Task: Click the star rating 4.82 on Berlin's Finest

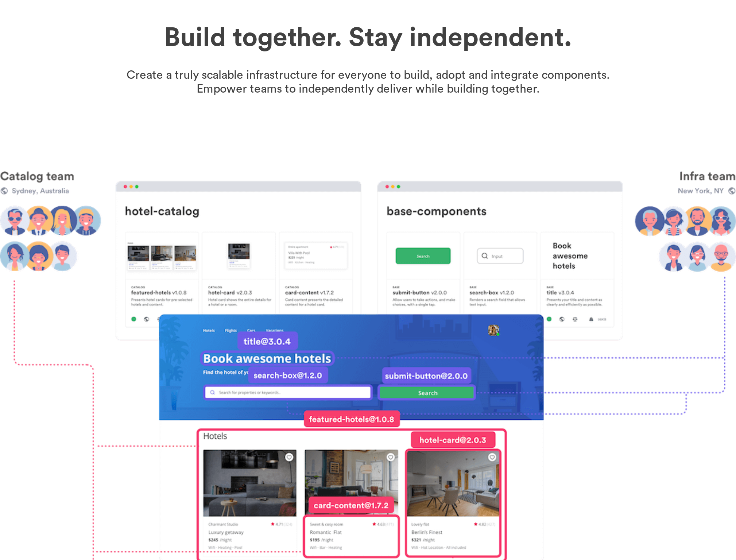Action: (x=484, y=524)
